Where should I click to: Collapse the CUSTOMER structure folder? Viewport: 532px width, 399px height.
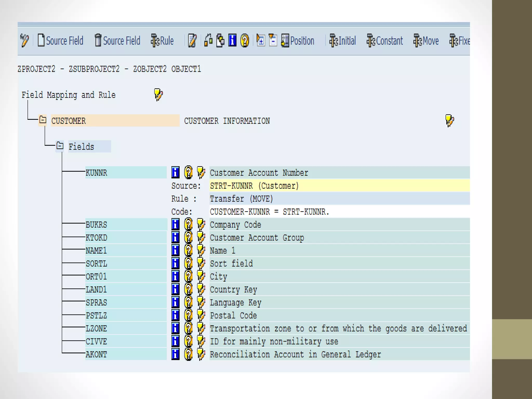coord(43,120)
